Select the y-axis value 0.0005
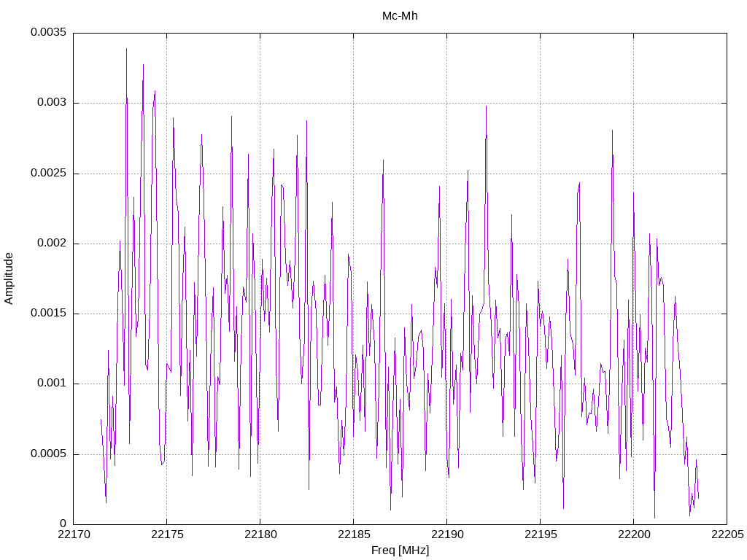The image size is (747, 560). pyautogui.click(x=49, y=454)
